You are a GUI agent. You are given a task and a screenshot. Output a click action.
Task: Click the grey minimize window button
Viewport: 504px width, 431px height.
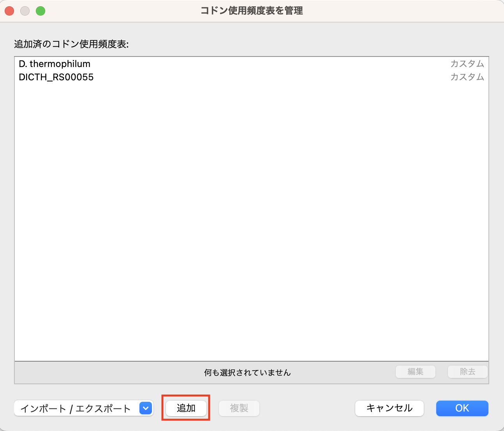tap(25, 11)
